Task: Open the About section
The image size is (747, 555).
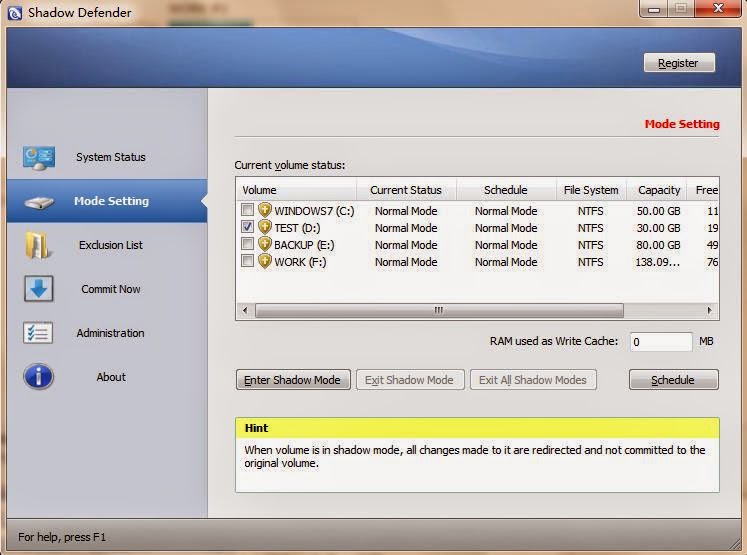Action: (107, 377)
